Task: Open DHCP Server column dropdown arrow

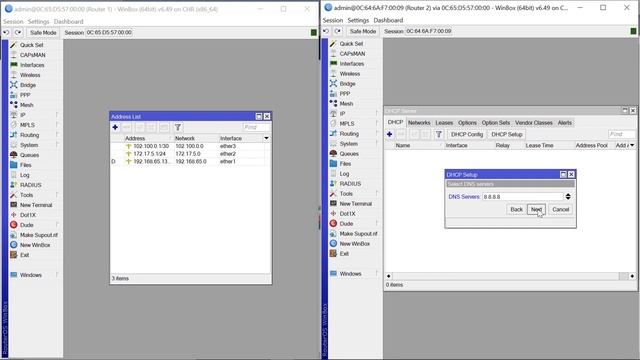Action: tap(632, 145)
